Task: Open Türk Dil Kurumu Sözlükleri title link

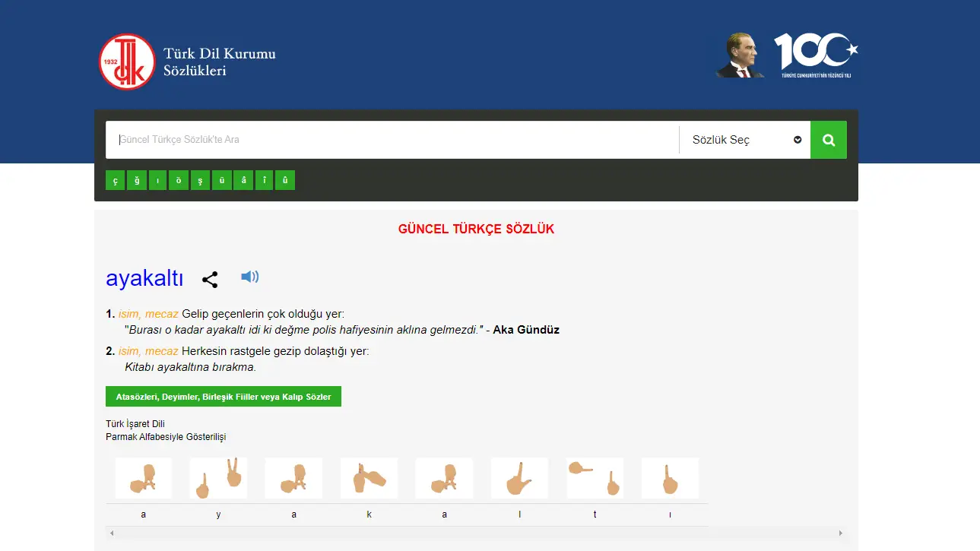Action: [x=220, y=62]
